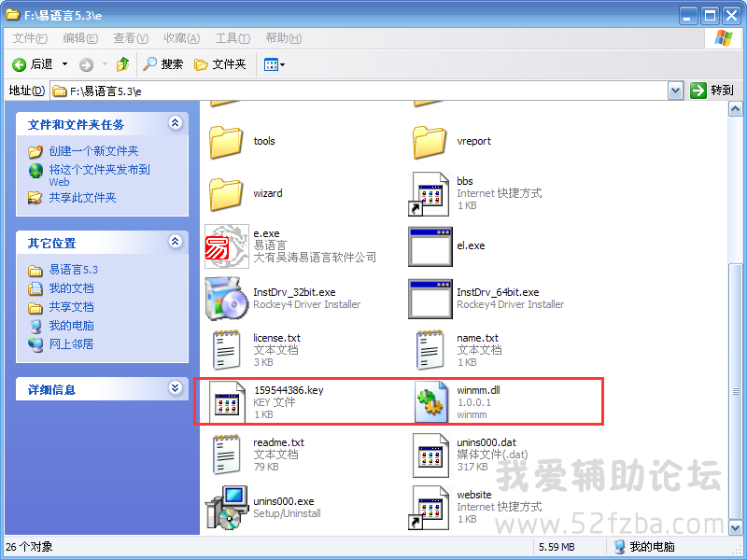
Task: Open 网上邻居 location link
Action: point(72,343)
